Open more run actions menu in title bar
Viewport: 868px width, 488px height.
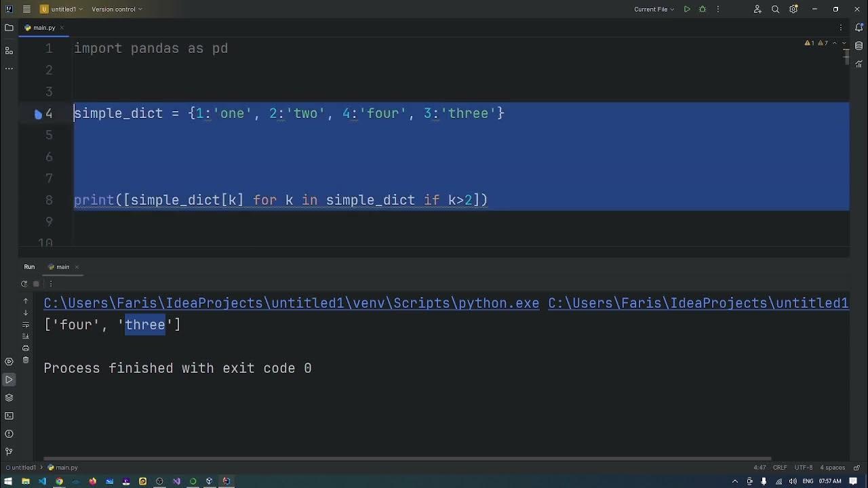coord(718,9)
